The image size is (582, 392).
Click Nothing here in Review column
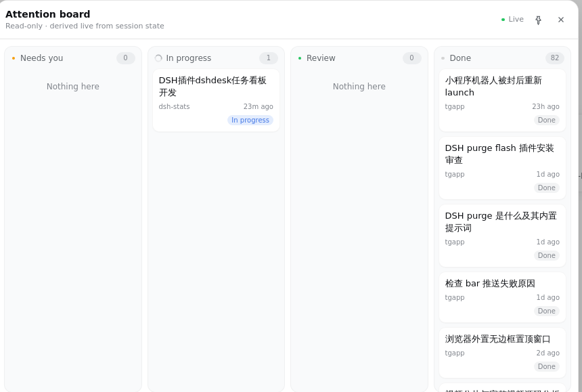tap(359, 87)
